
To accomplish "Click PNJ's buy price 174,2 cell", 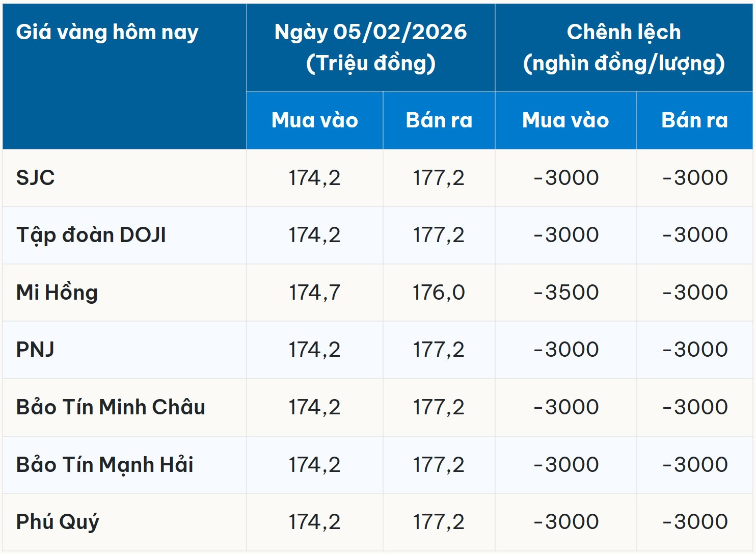I will coord(314,350).
